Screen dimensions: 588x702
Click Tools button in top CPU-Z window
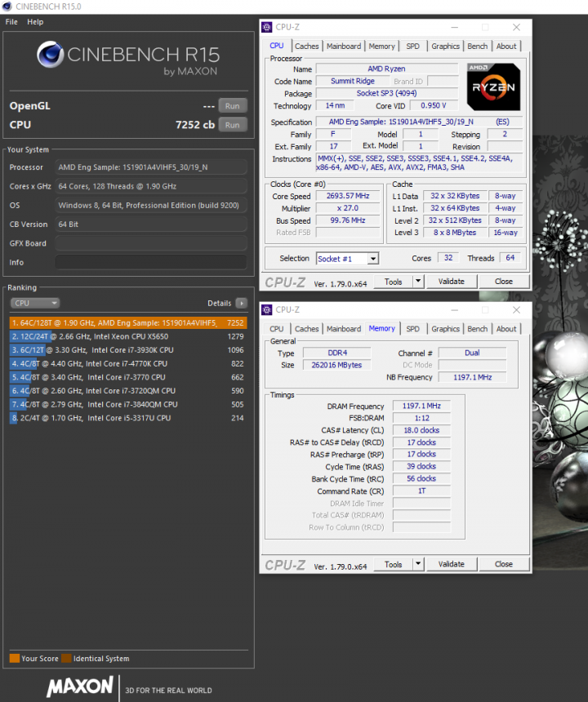click(393, 282)
